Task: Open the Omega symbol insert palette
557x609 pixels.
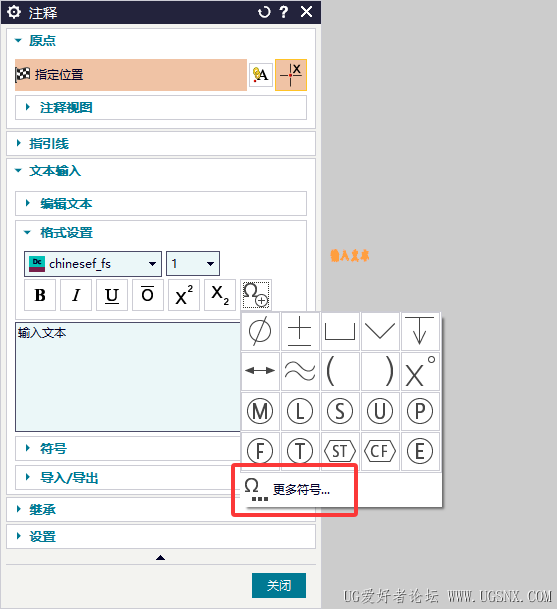Action: [256, 295]
